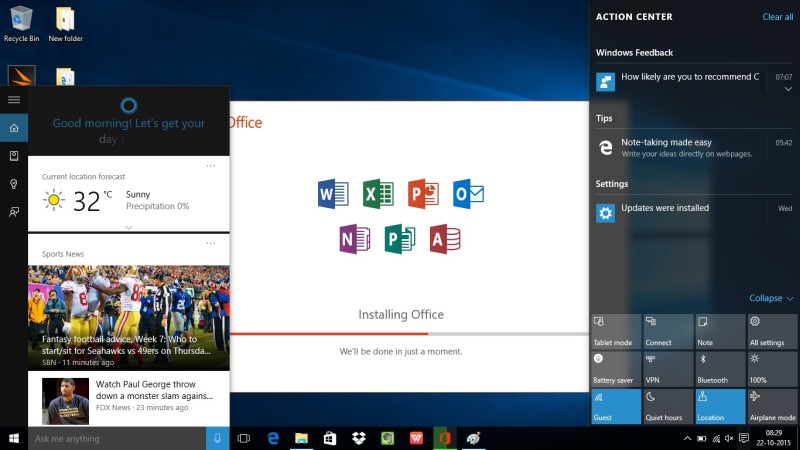Click the Office installer taskbar icon
This screenshot has width=800, height=450.
click(445, 438)
